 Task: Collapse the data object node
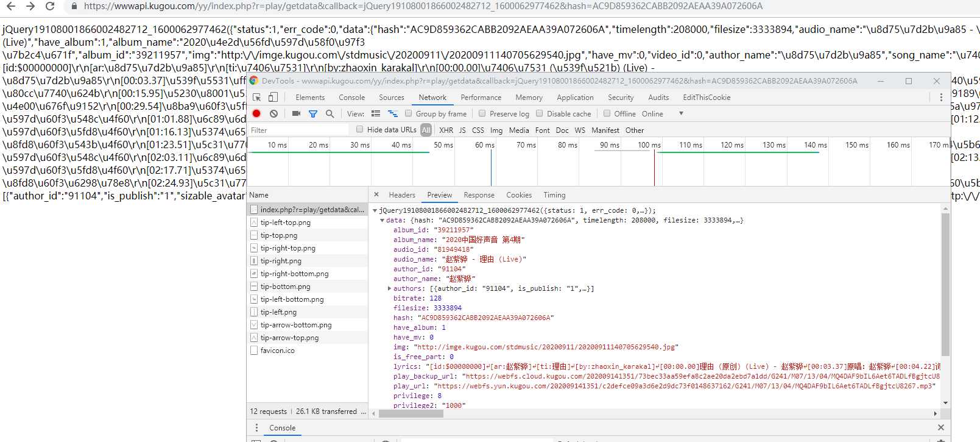(x=382, y=220)
